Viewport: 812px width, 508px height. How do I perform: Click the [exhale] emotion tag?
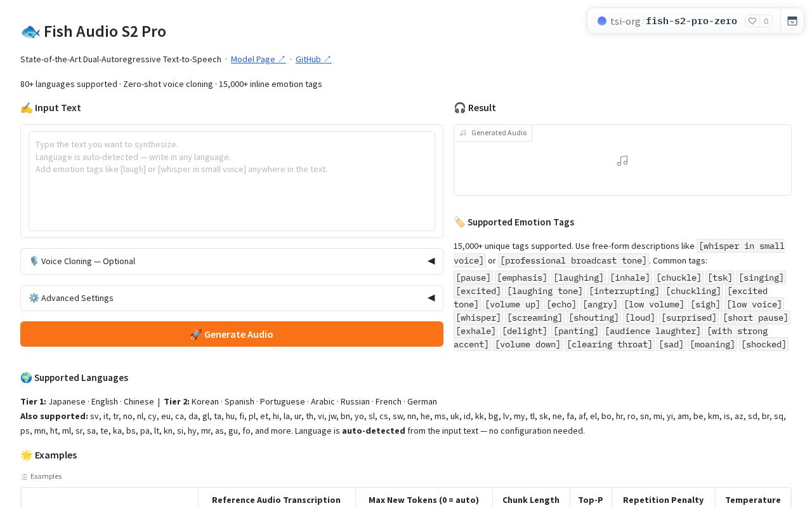point(476,331)
